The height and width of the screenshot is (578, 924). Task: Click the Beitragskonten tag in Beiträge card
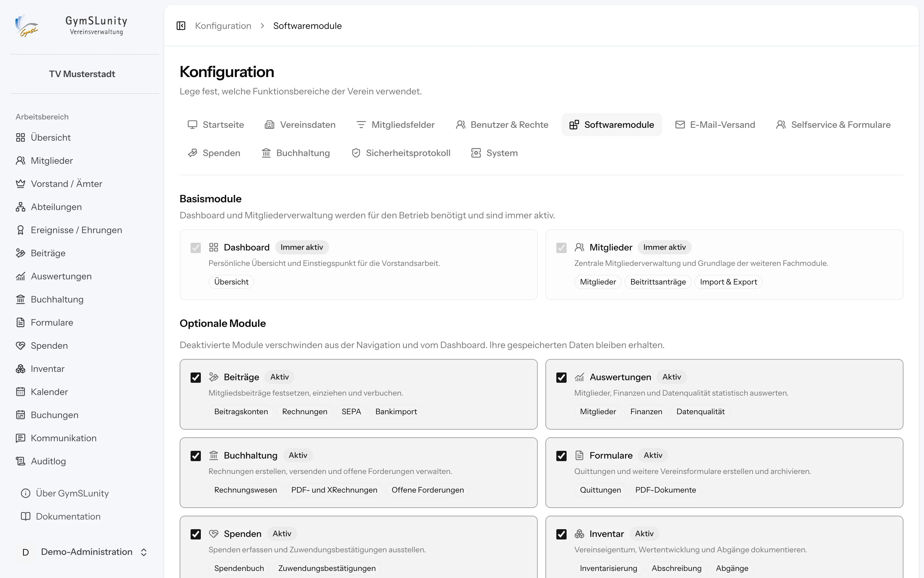tap(241, 412)
